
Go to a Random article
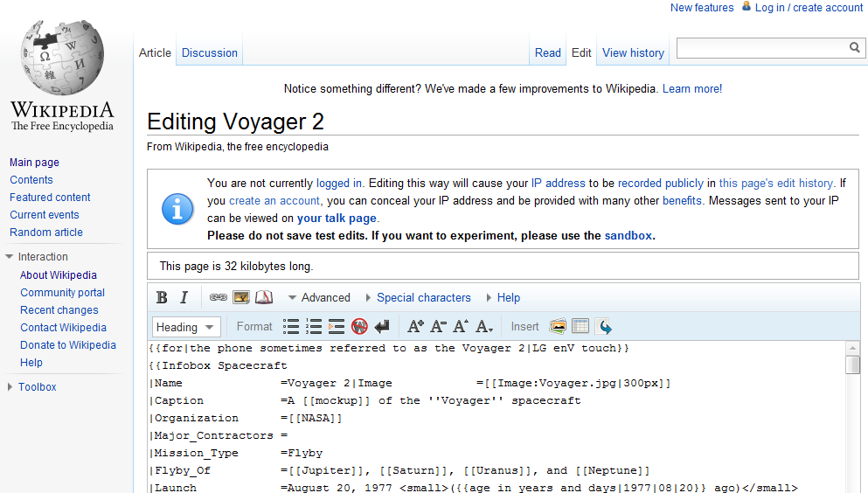click(x=46, y=233)
